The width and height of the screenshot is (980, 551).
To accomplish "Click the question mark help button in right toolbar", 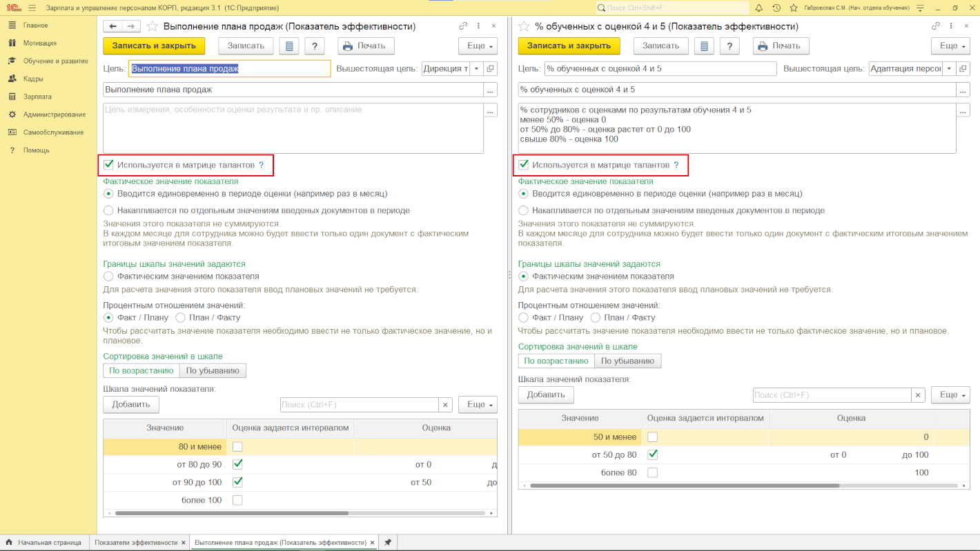I will coord(729,46).
